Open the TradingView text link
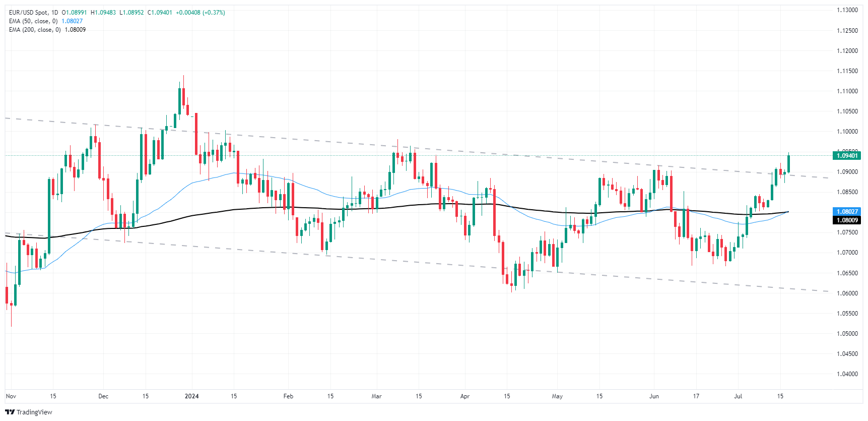The image size is (868, 421). 34,412
